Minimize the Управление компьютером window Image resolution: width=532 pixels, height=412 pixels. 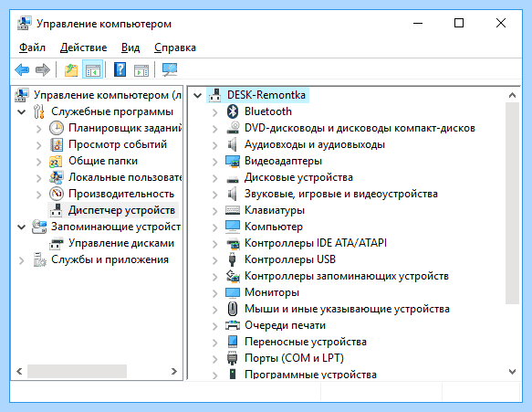(x=418, y=23)
